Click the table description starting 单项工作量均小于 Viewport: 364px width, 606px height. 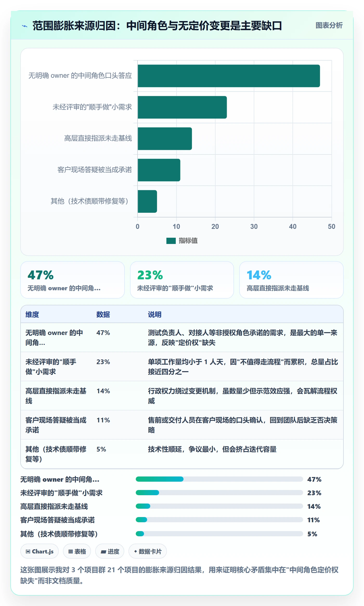[243, 367]
